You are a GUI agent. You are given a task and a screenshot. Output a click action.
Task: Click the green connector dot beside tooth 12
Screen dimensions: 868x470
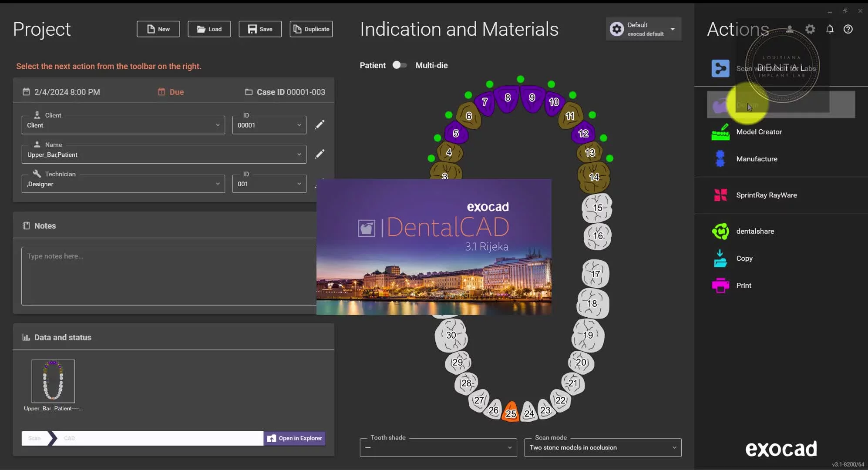tap(603, 138)
